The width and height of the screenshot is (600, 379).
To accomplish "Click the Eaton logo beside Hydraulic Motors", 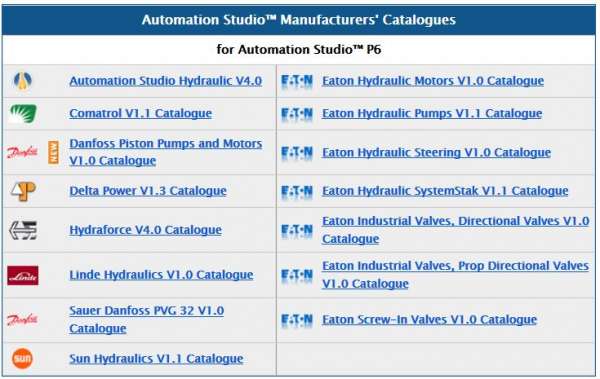I will (x=297, y=81).
